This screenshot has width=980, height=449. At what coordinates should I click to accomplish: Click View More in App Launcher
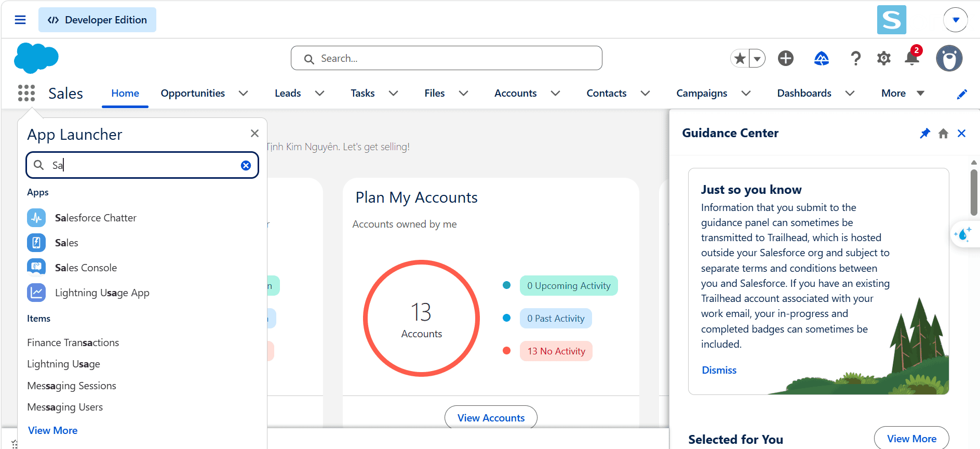pyautogui.click(x=52, y=430)
